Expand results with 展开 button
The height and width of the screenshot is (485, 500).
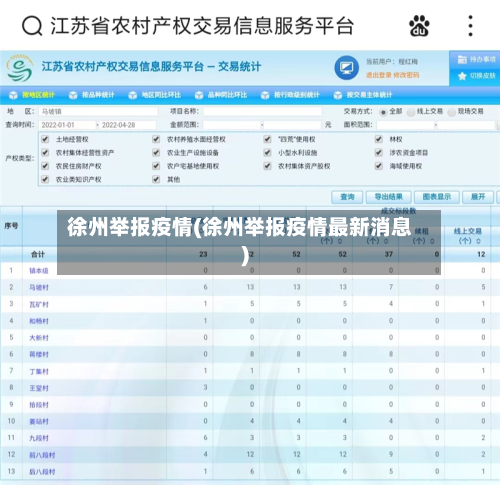(x=478, y=197)
